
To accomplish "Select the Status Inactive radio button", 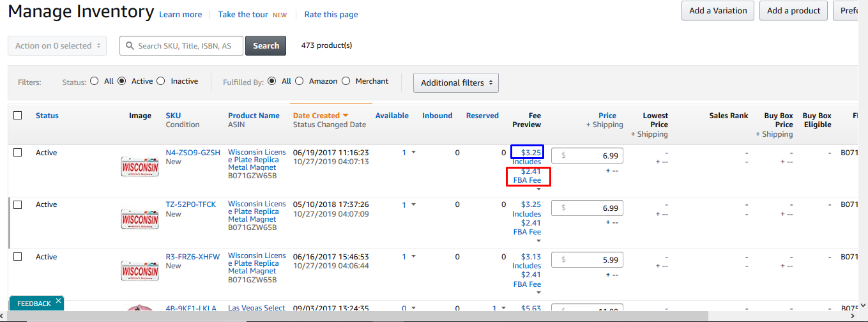I will click(161, 81).
